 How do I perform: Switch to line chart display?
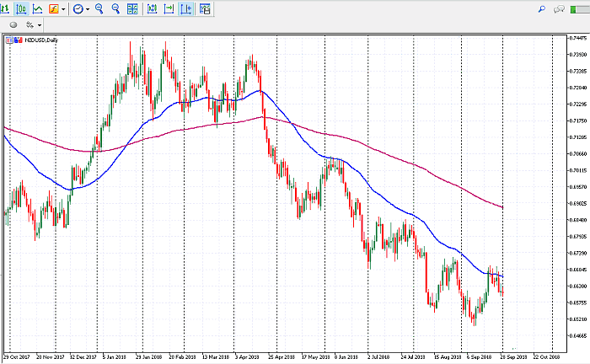tap(37, 8)
